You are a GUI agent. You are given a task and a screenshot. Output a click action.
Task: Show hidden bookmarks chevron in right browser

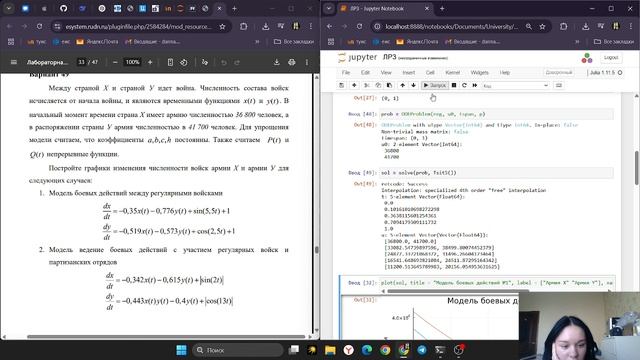577,42
